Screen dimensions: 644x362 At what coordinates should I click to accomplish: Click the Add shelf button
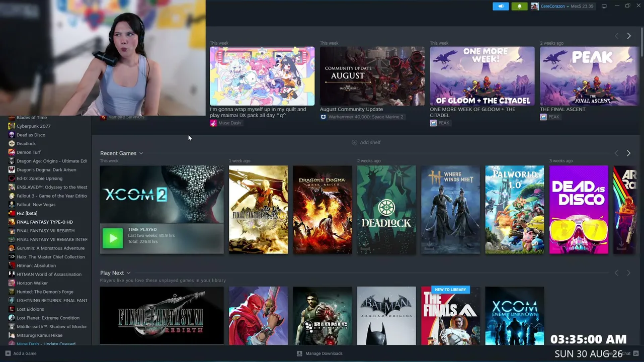366,142
